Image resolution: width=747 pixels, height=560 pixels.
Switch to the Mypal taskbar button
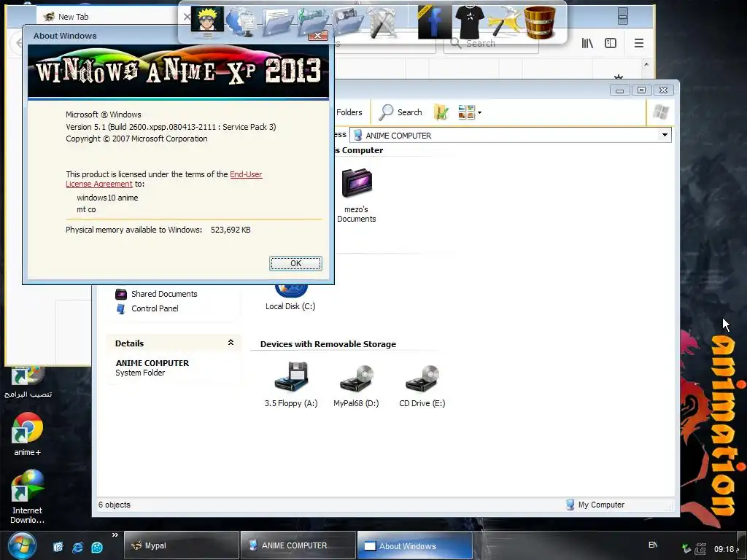tap(182, 545)
